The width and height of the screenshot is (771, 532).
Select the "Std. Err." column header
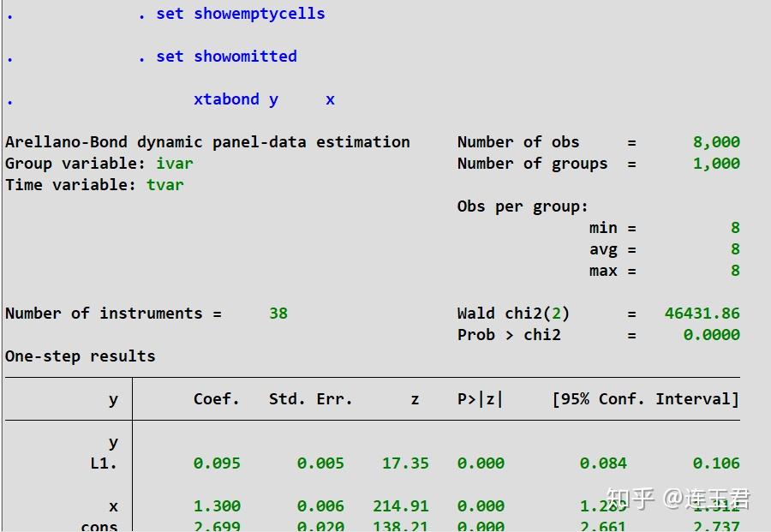click(314, 398)
